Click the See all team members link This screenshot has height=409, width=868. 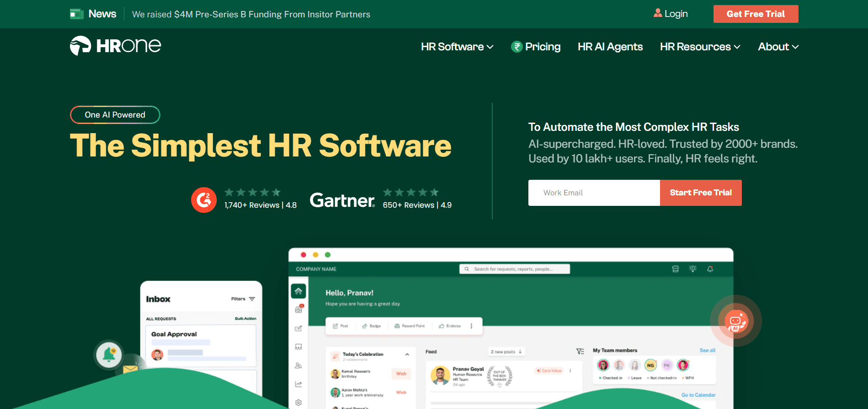point(707,350)
